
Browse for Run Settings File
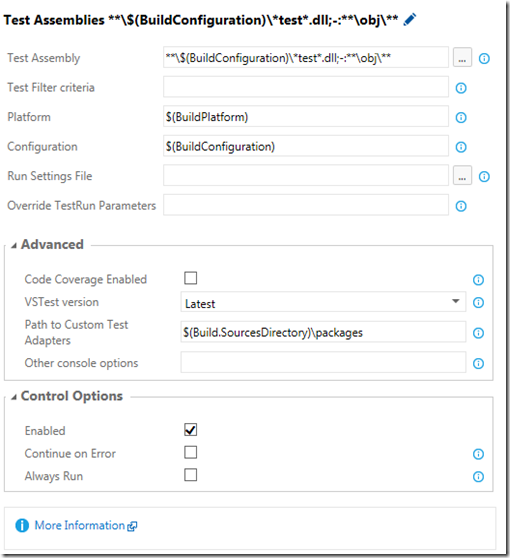[462, 175]
